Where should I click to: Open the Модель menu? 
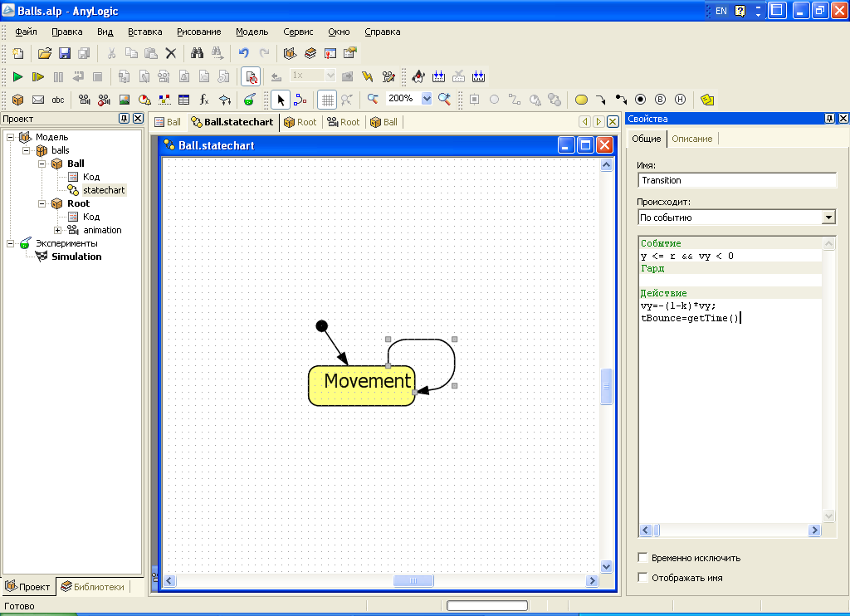[252, 32]
